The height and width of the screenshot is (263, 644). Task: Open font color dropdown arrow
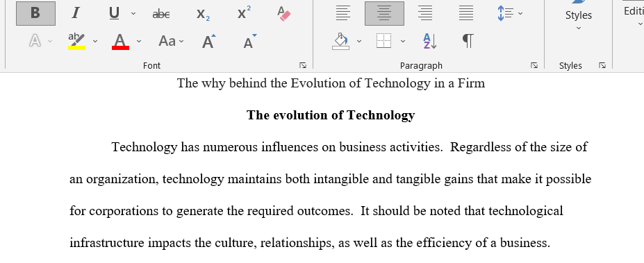click(139, 41)
